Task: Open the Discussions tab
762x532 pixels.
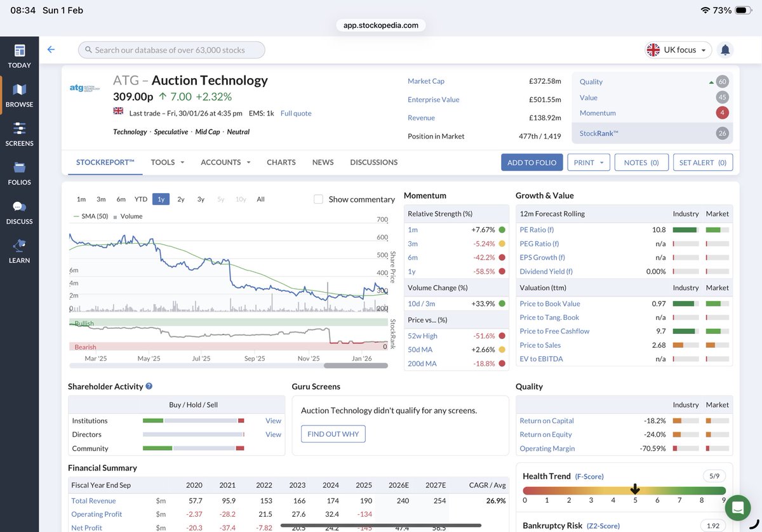Action: point(374,162)
